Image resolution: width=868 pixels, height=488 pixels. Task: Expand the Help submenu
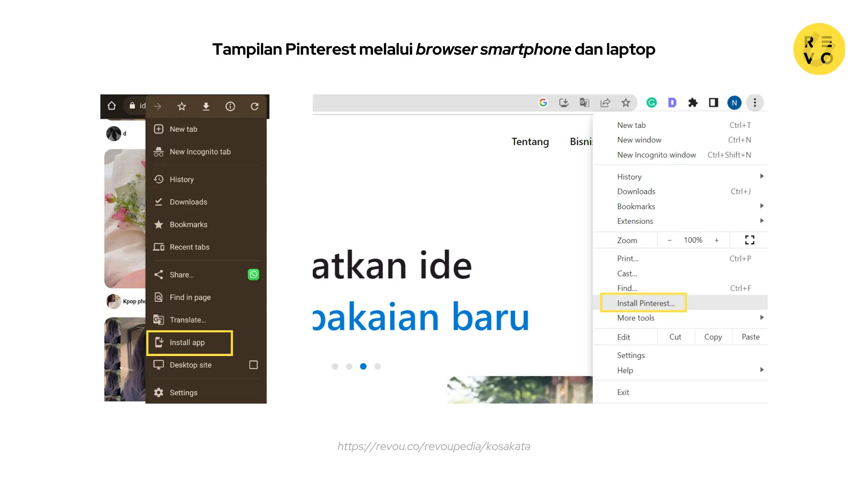click(x=625, y=370)
